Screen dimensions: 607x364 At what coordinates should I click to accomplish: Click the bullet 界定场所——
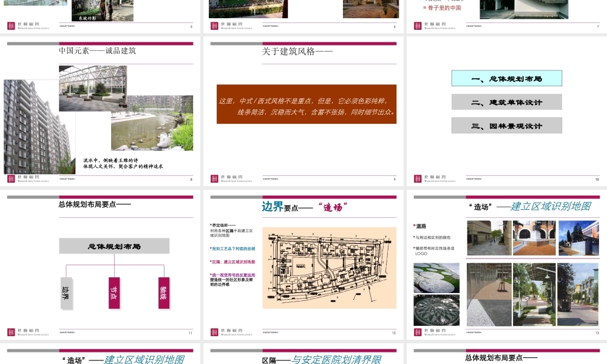[x=223, y=225]
